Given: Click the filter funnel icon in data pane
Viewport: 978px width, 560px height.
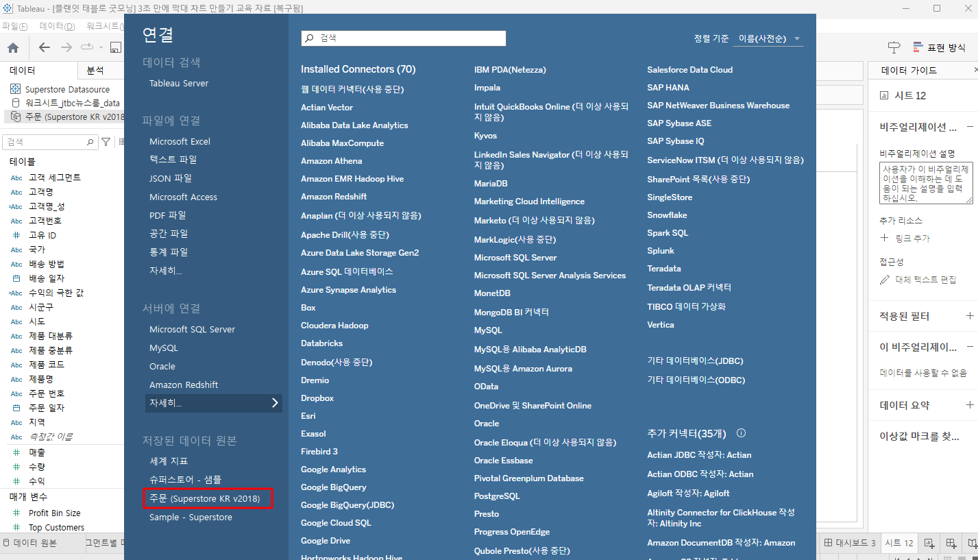Looking at the screenshot, I should (x=106, y=142).
